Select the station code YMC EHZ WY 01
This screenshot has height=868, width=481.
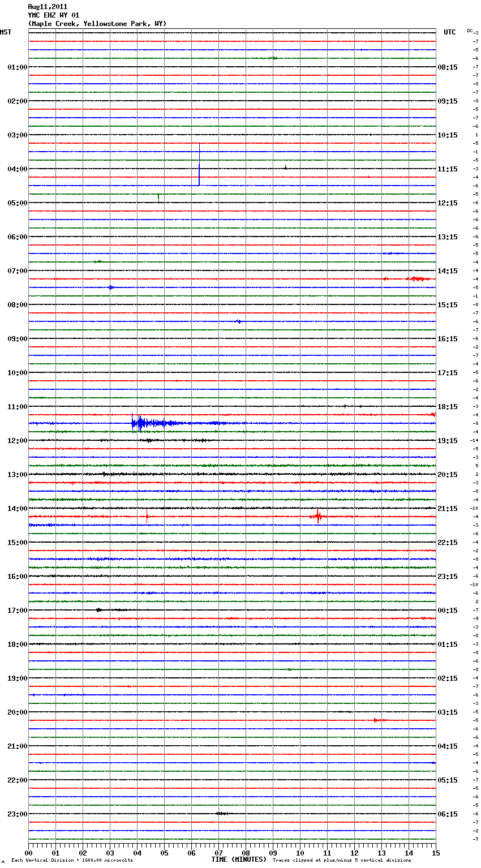tap(54, 15)
